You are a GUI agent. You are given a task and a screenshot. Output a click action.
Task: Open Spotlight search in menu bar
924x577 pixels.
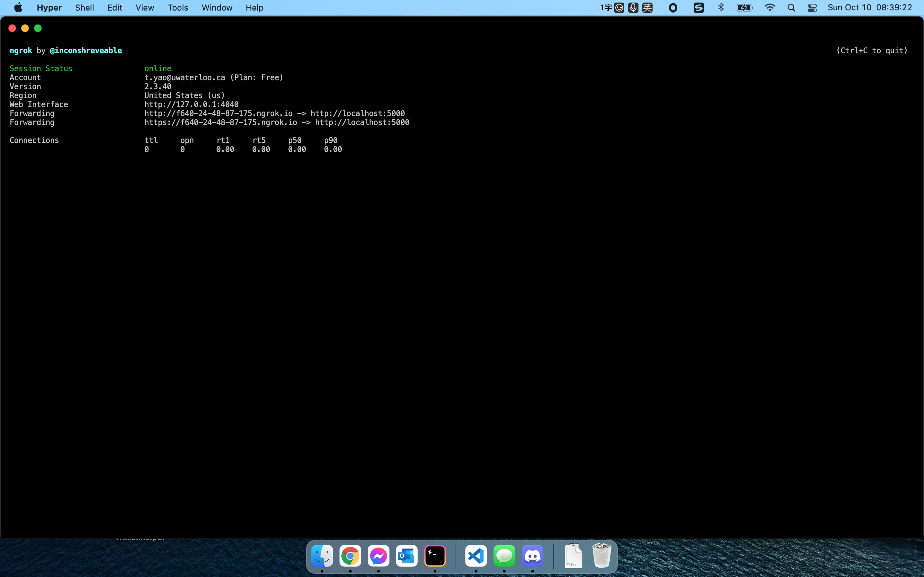(791, 8)
